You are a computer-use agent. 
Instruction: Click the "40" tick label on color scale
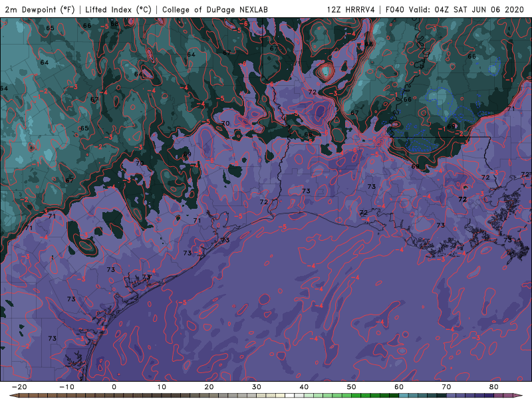(x=304, y=387)
